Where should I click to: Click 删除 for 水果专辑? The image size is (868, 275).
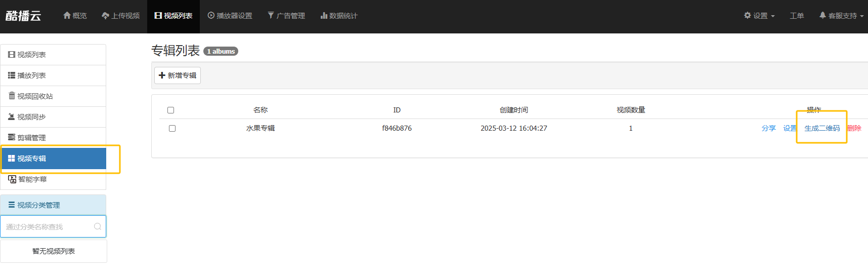click(x=854, y=128)
